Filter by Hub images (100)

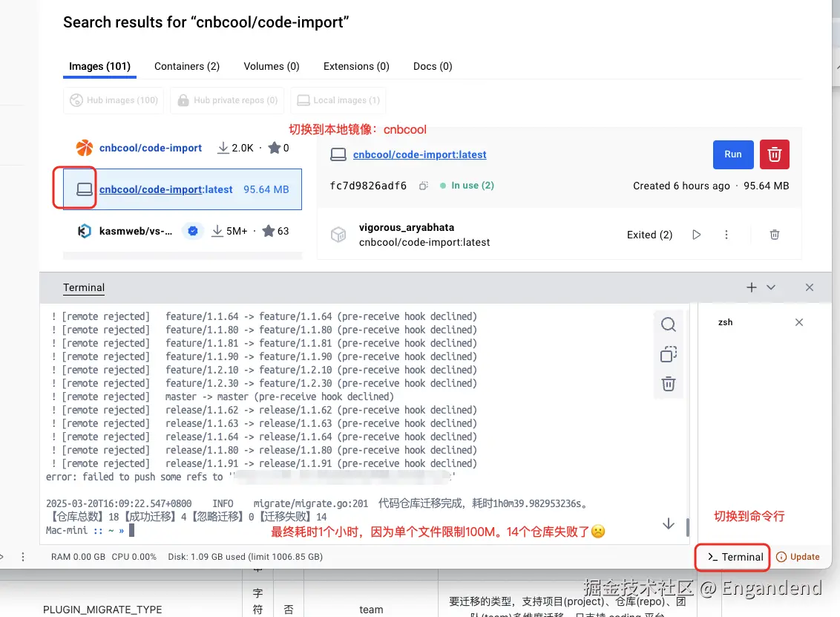pos(114,100)
